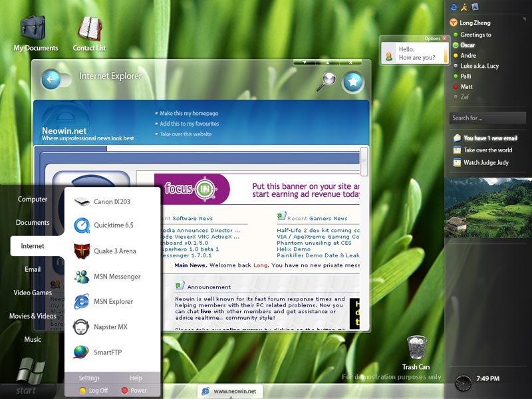
Task: Launch Quake 3 Arena from the menu
Action: coord(113,251)
